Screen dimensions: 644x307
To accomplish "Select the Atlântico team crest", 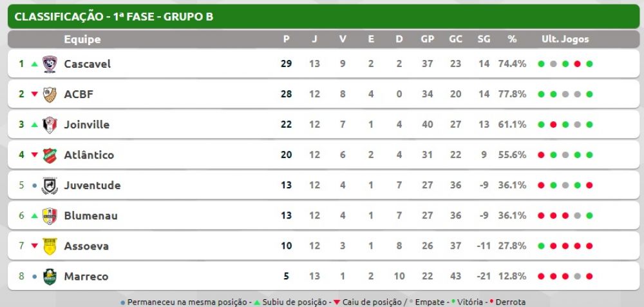I will click(x=50, y=155).
